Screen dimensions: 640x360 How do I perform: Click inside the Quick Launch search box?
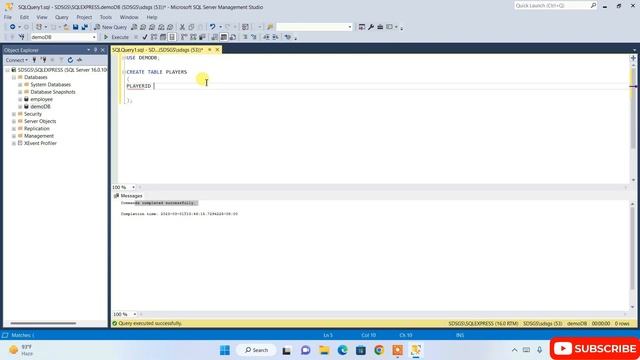click(552, 6)
